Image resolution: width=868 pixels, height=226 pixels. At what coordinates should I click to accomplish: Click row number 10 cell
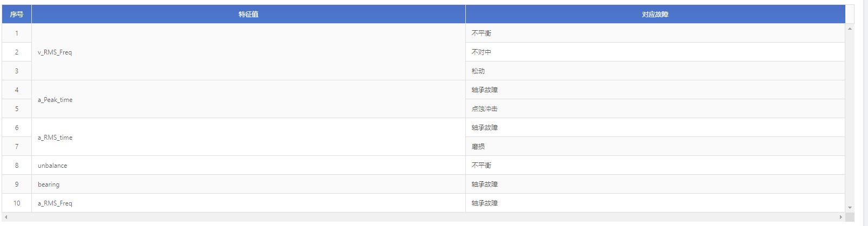tap(17, 203)
